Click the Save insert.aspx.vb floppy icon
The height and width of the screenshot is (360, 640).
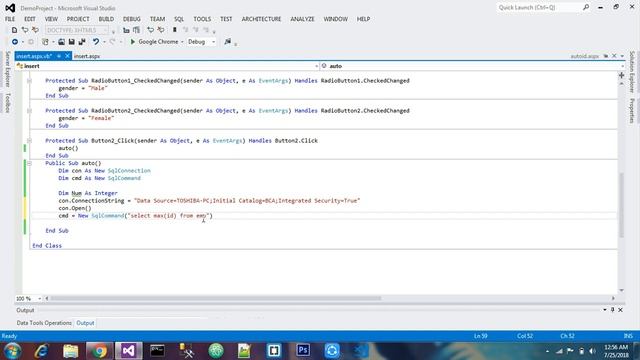pos(71,42)
